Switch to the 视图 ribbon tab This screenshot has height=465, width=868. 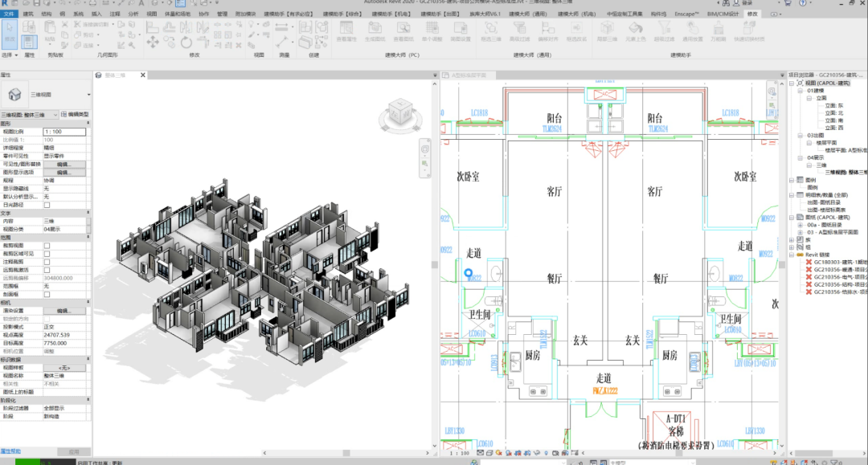(151, 14)
